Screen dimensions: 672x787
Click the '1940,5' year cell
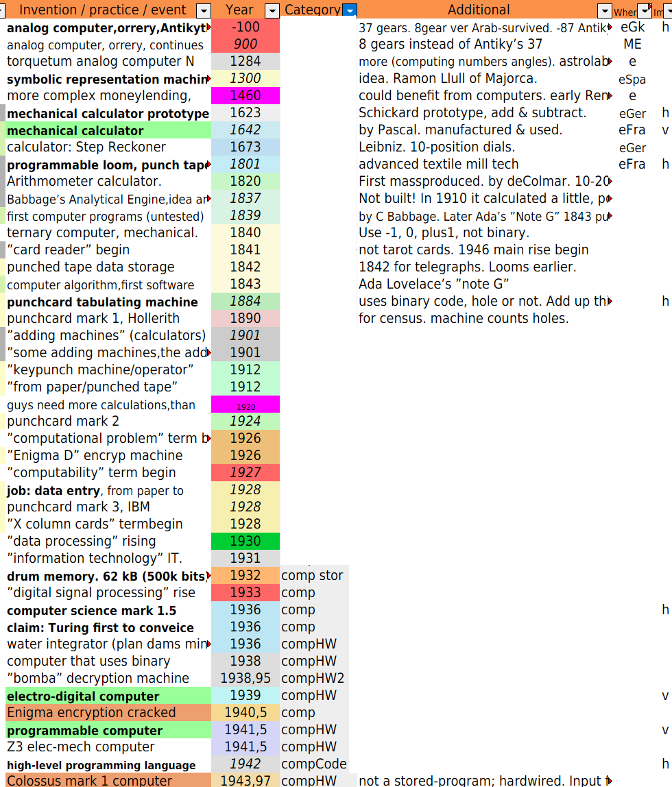245,712
